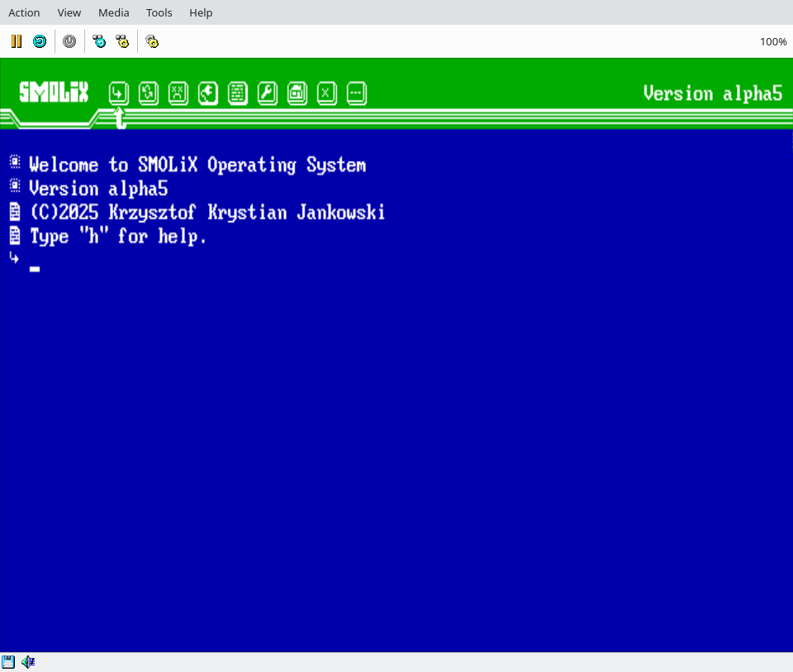Select the SMOLiX dead face icon
This screenshot has height=672, width=793.
pos(178,93)
